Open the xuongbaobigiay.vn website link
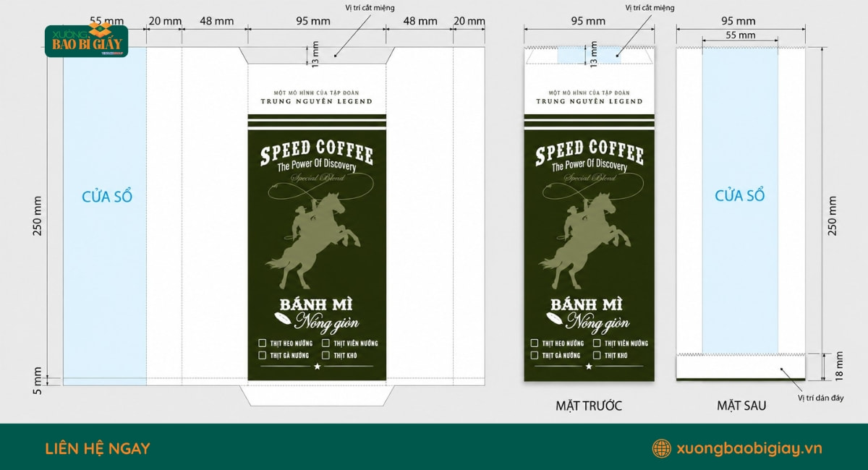868x470 pixels. coord(749,448)
